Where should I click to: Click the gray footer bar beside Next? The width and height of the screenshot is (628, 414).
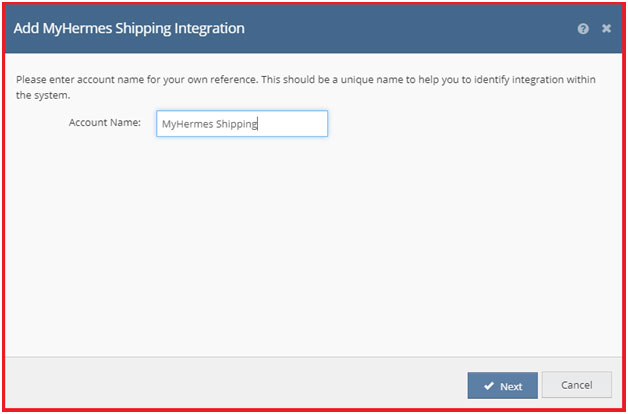click(x=232, y=384)
